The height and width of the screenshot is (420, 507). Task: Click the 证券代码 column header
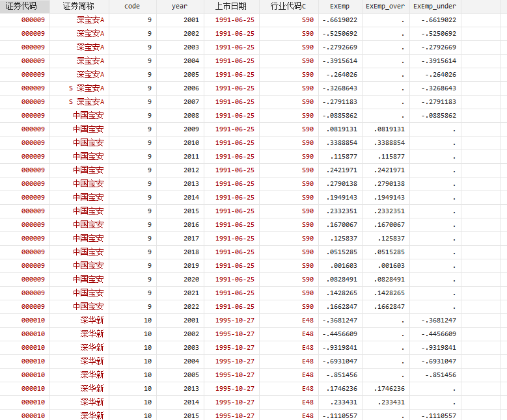point(25,6)
